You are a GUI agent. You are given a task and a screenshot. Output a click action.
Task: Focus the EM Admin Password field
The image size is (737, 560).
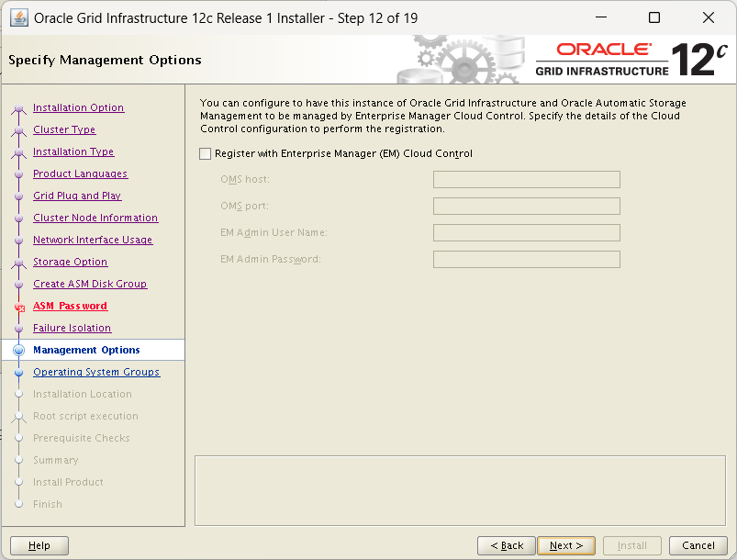[527, 259]
